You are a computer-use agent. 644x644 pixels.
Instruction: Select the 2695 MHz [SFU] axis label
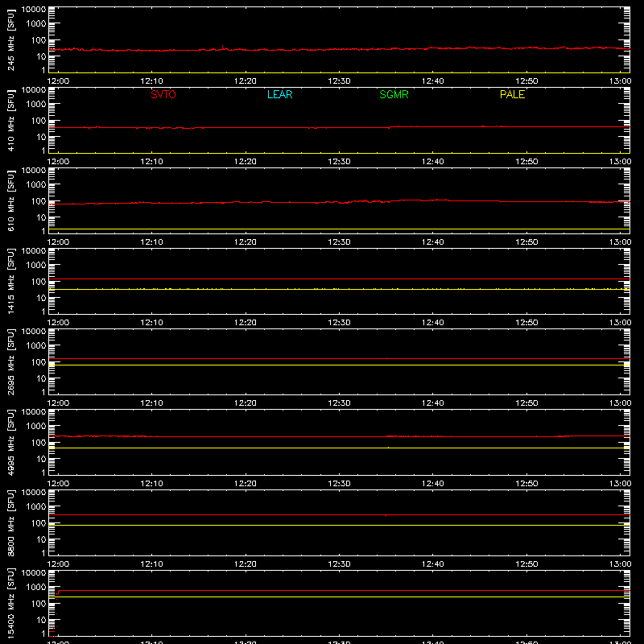pos(10,361)
